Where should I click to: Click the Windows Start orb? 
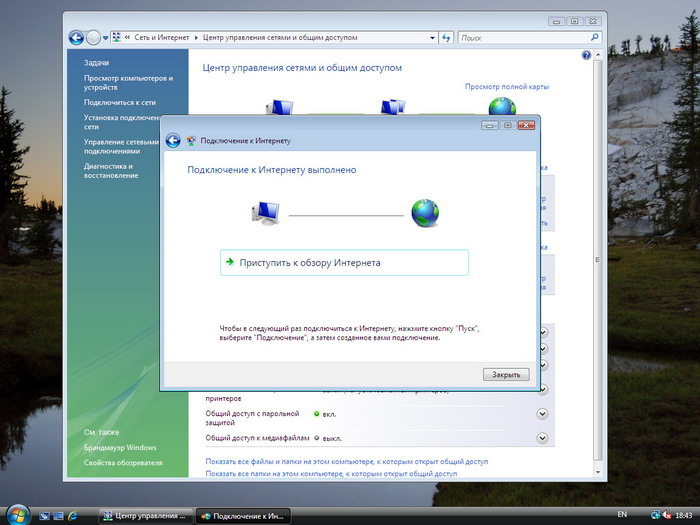click(18, 515)
